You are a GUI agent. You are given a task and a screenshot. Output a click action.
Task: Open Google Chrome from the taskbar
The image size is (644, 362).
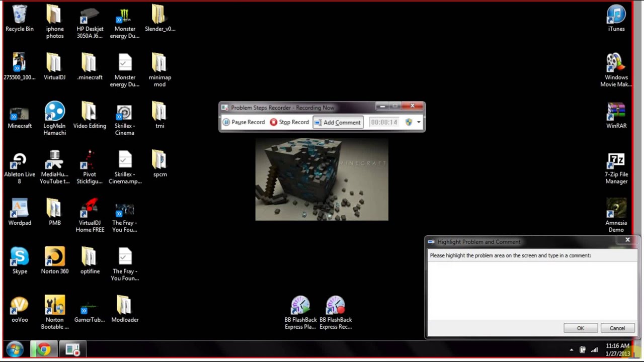44,349
